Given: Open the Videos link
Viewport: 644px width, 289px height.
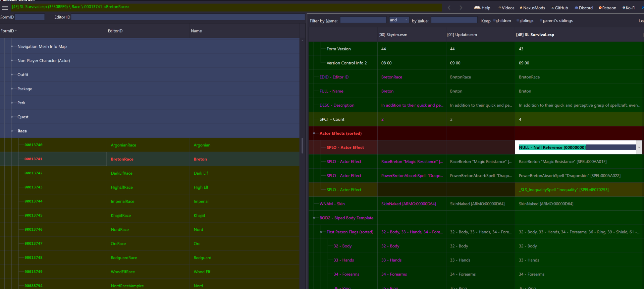Looking at the screenshot, I should 506,8.
